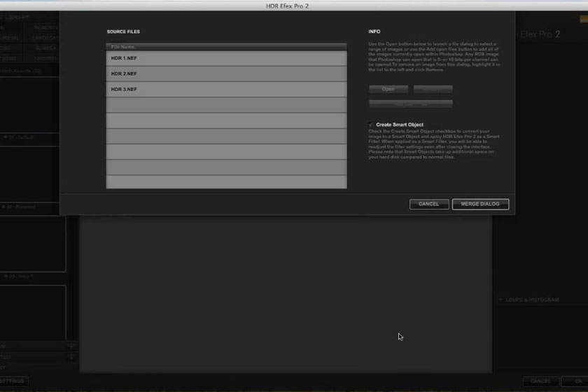Click CANCEL in the source files dialog
This screenshot has height=392, width=588.
point(429,204)
